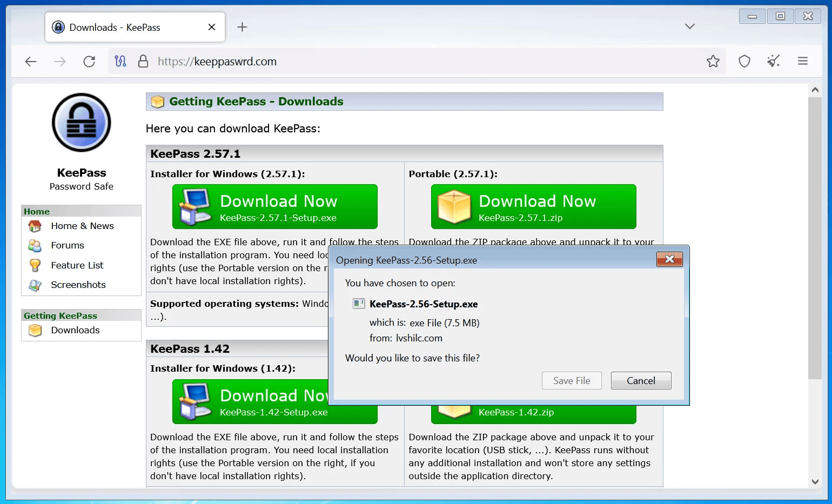The image size is (832, 504).
Task: Click the portable Download Now for KeePass-2.57.1.zip
Action: point(533,206)
